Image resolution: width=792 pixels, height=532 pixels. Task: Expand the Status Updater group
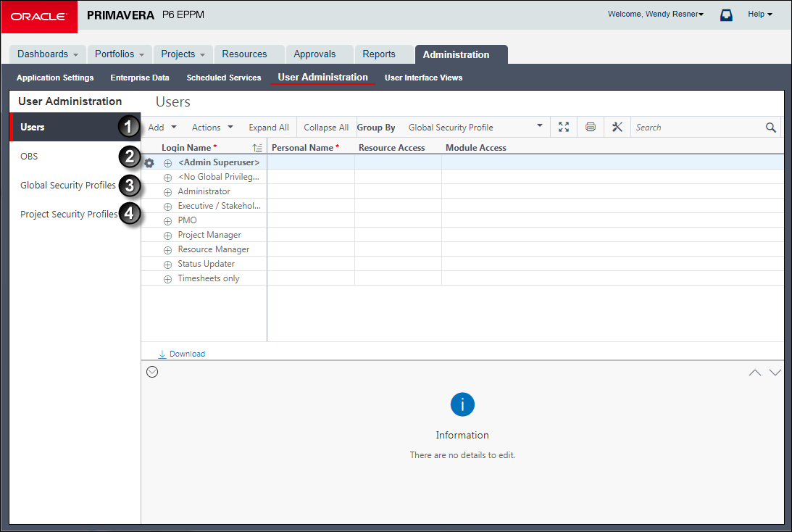167,265
